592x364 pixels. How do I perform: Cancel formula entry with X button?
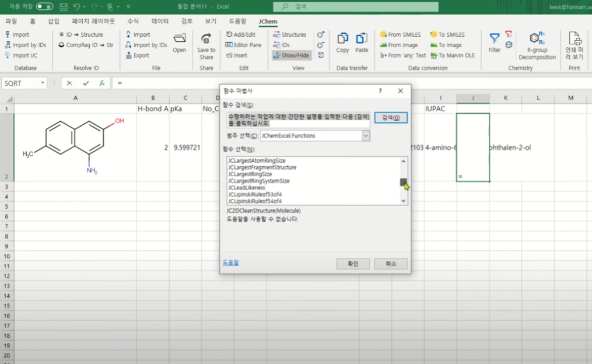[x=69, y=83]
